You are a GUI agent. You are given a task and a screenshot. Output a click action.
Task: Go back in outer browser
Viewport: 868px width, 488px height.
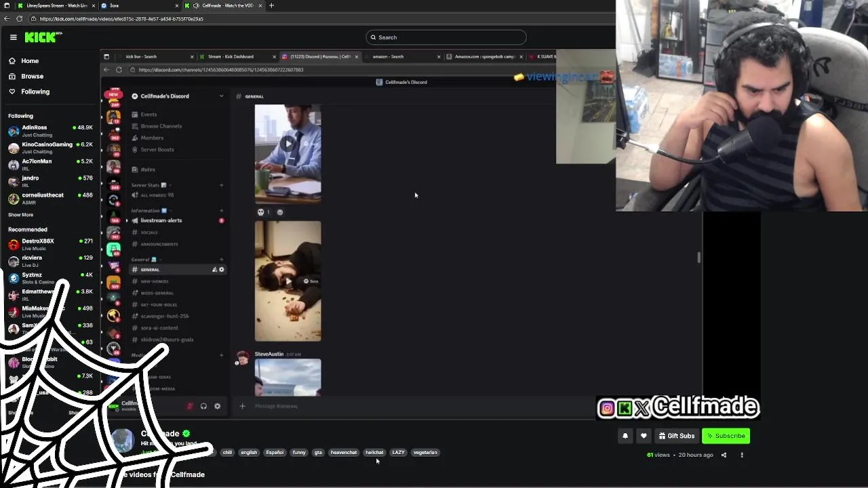(x=7, y=19)
